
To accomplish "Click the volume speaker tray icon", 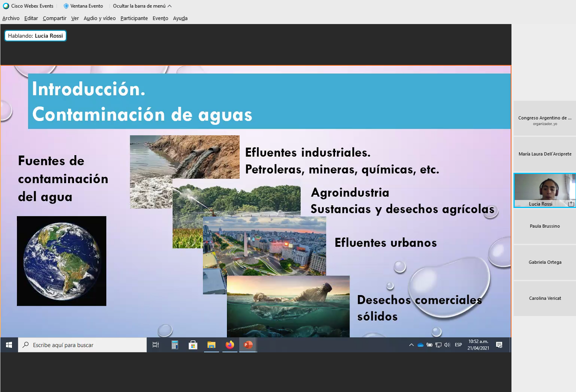I will point(447,345).
